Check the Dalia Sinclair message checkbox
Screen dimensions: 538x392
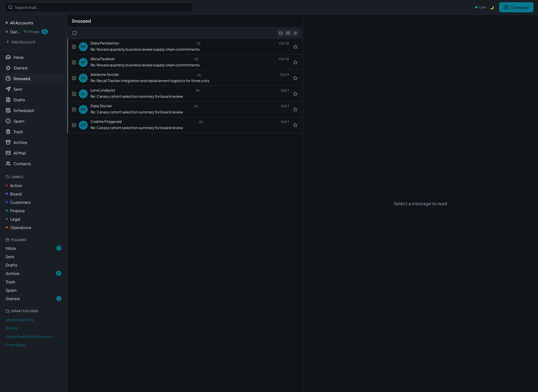coord(74,109)
